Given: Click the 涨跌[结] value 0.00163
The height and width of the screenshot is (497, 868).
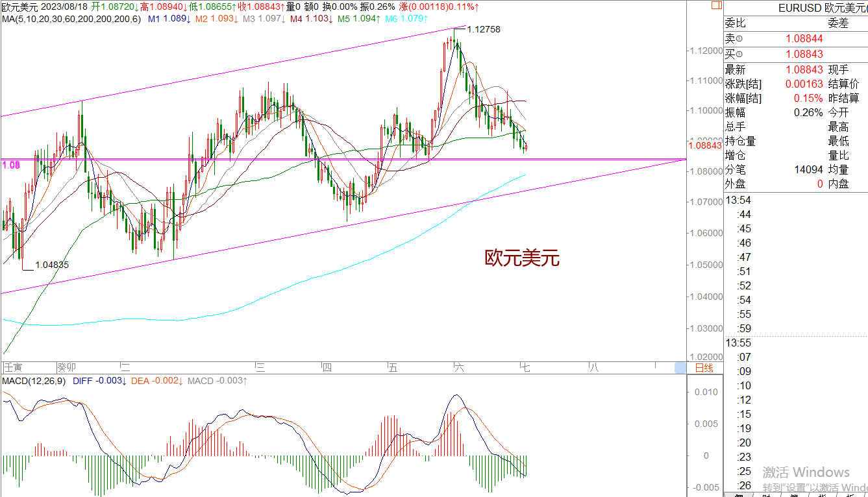Looking at the screenshot, I should point(804,84).
